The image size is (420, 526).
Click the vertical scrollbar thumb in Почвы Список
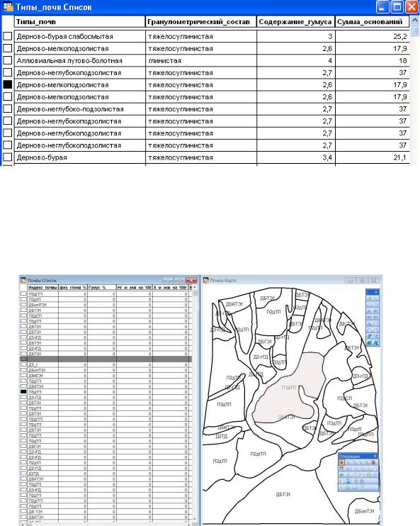click(195, 293)
